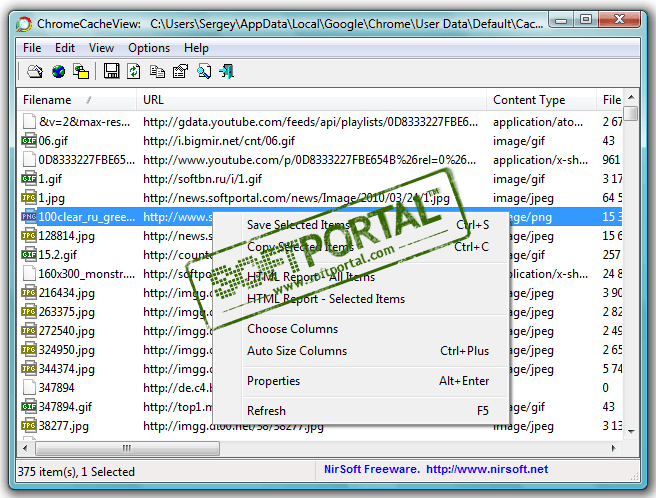
Task: Click the Find magnifier toolbar icon
Action: [204, 72]
